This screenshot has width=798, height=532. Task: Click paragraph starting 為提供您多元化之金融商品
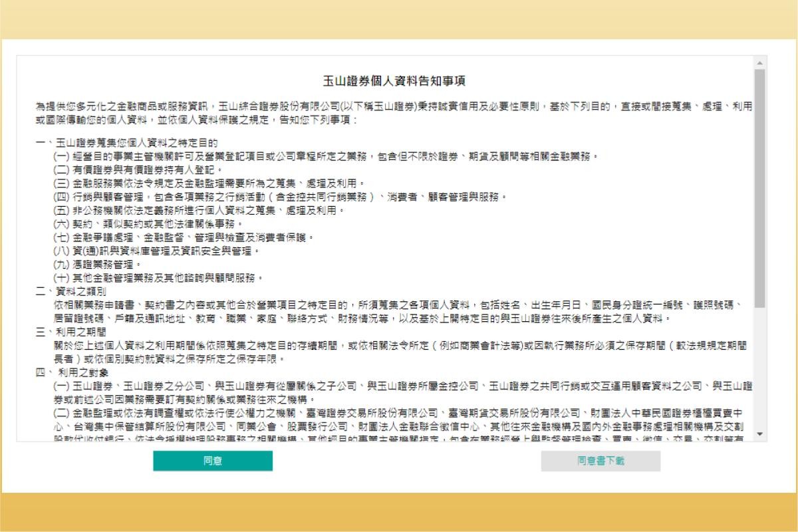tap(394, 113)
